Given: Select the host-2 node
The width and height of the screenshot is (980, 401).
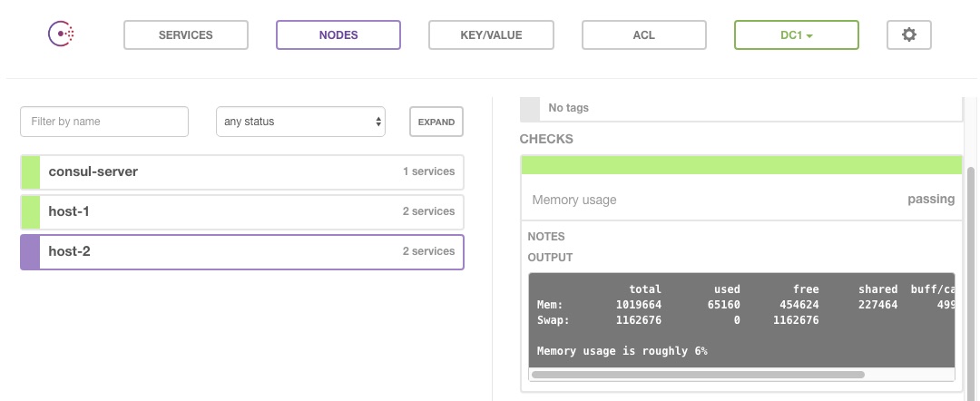Looking at the screenshot, I should (x=242, y=251).
